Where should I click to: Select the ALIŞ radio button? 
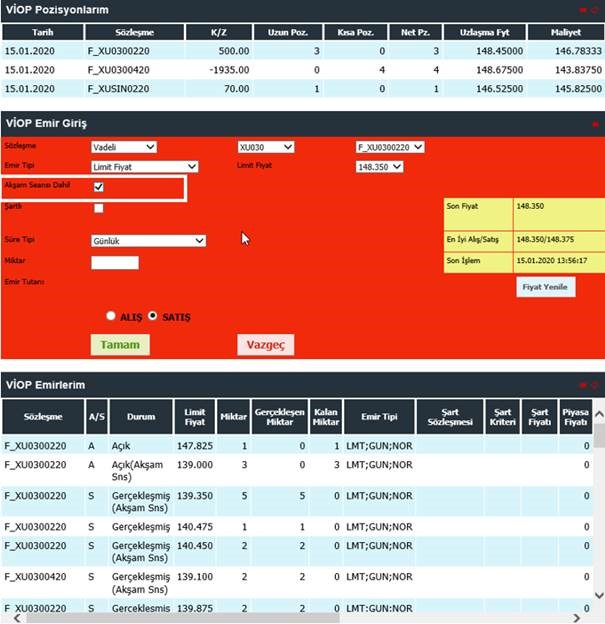(x=111, y=316)
